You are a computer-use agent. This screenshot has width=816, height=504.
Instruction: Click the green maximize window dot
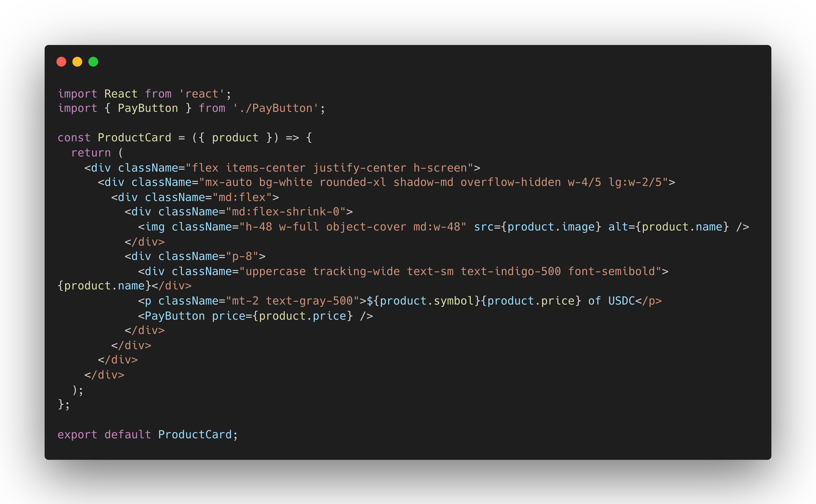[x=93, y=62]
